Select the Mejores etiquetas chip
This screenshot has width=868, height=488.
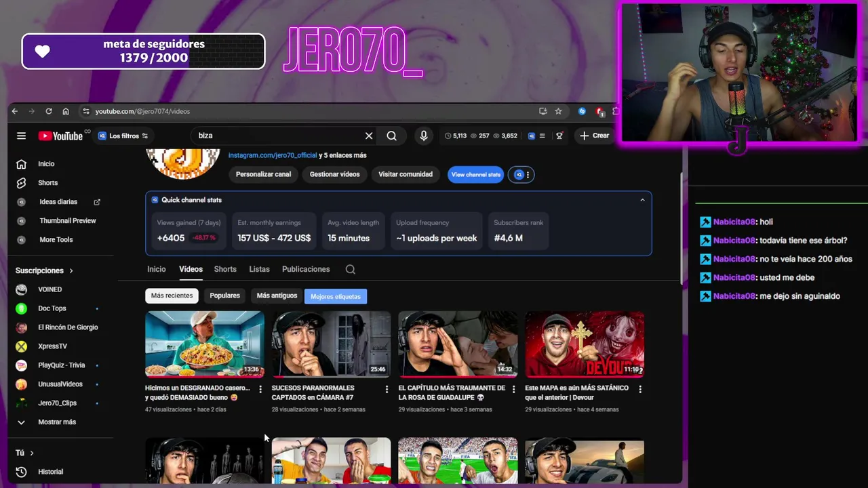pyautogui.click(x=336, y=297)
